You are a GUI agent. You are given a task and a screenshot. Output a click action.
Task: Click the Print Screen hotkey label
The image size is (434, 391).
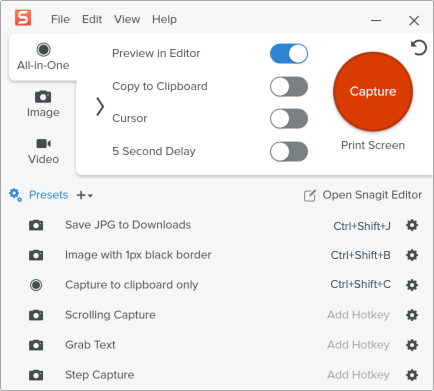tap(373, 145)
